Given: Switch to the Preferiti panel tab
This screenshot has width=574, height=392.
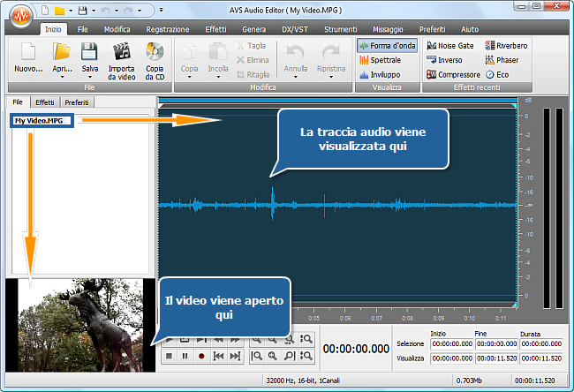Looking at the screenshot, I should [76, 103].
